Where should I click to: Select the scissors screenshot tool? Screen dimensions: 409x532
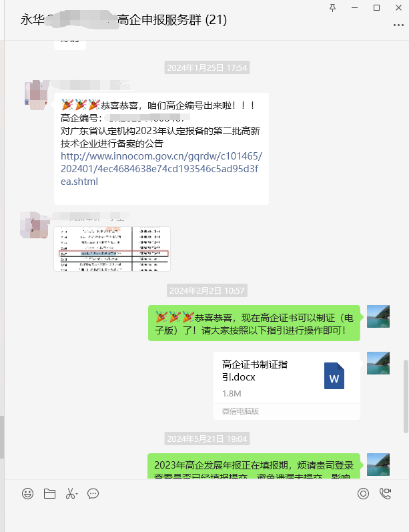point(70,494)
